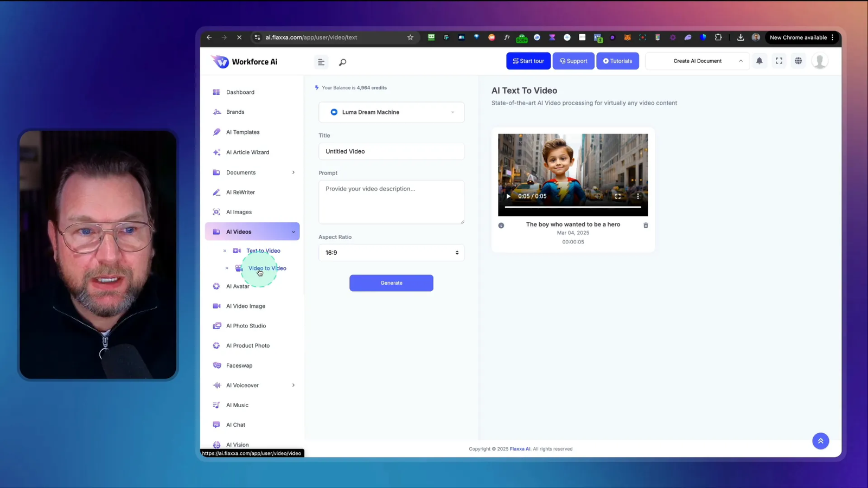Click the search magnifier icon

click(342, 62)
